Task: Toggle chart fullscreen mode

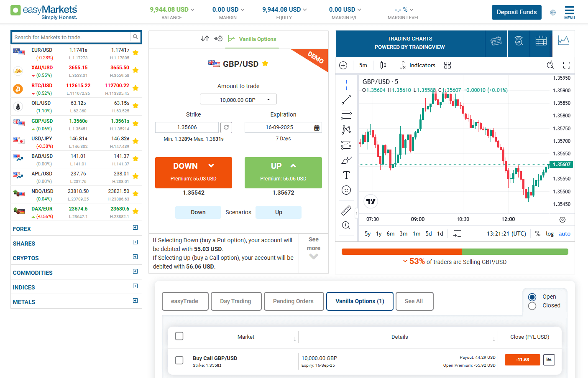Action: click(567, 65)
